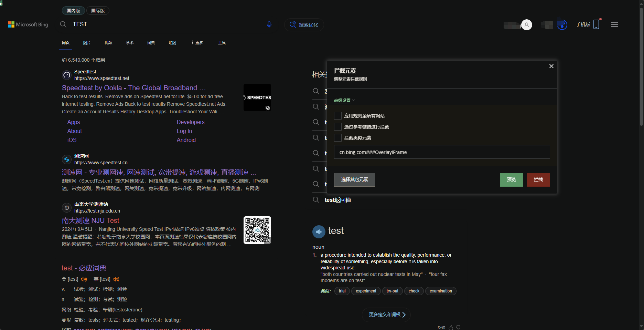Click the 南京大学测速站 site favicon
Screen dimensions: 644x330
tap(67, 208)
